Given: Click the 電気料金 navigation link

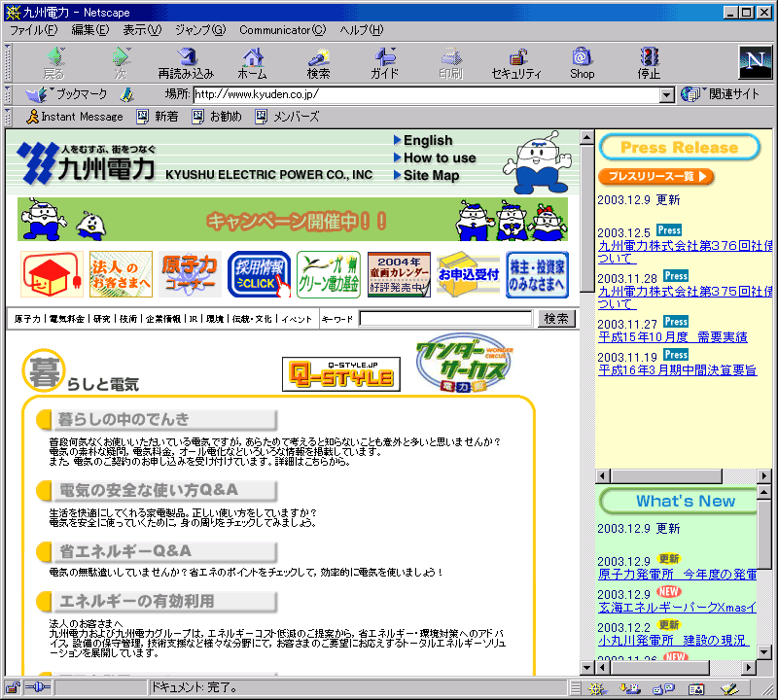Looking at the screenshot, I should 66,319.
